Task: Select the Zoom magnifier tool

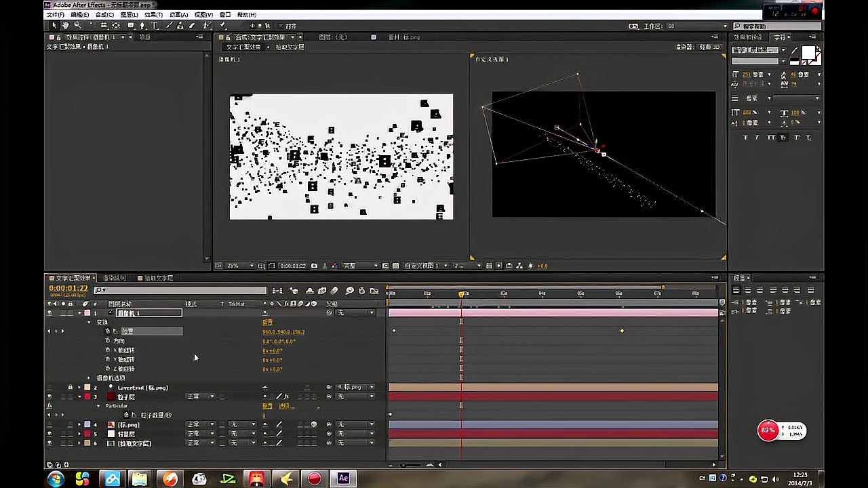Action: click(x=78, y=26)
